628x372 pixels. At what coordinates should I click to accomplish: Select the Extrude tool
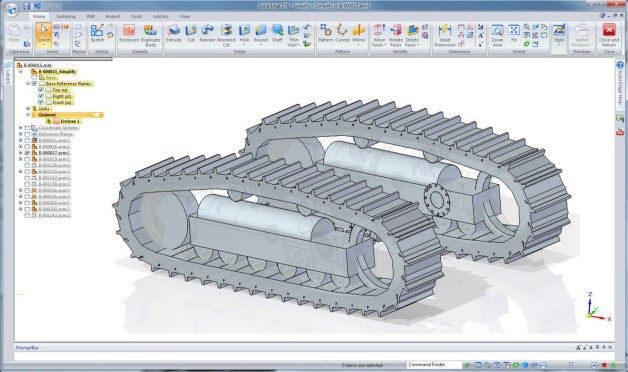tap(174, 33)
